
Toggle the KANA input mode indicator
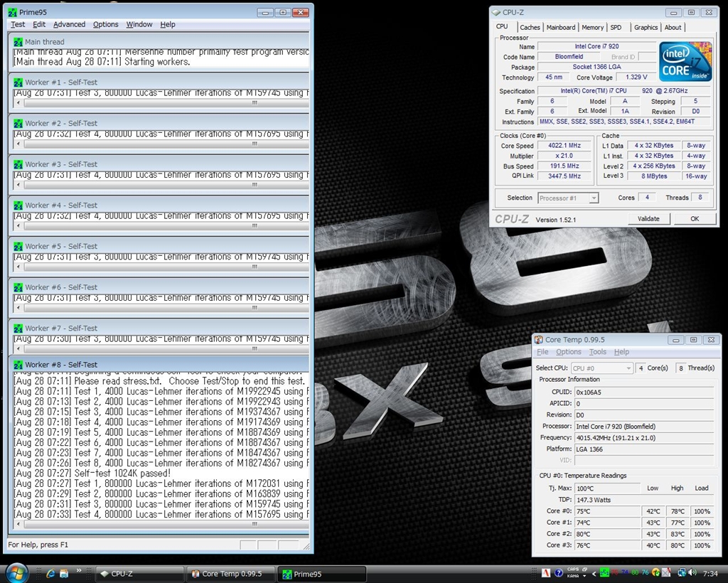[x=572, y=577]
